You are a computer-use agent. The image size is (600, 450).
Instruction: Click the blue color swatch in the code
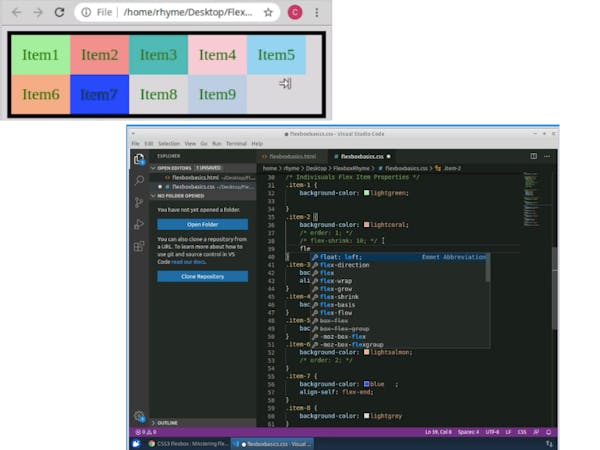[x=366, y=384]
